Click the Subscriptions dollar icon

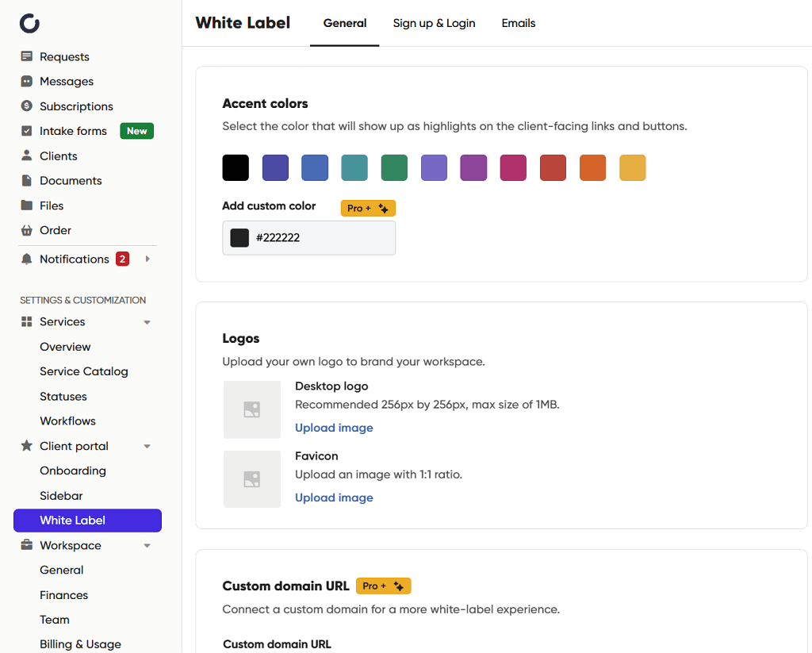[26, 106]
